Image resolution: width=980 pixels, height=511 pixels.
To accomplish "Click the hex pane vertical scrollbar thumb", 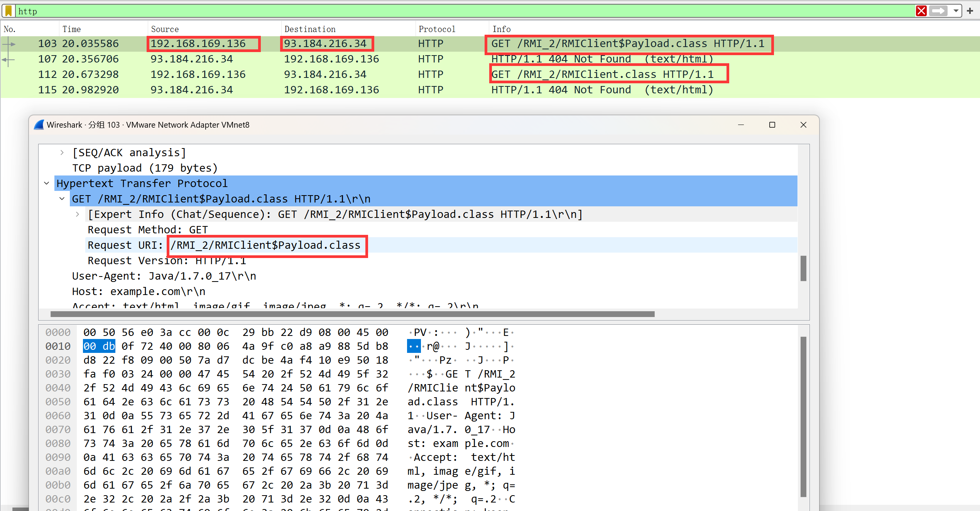I will click(803, 417).
